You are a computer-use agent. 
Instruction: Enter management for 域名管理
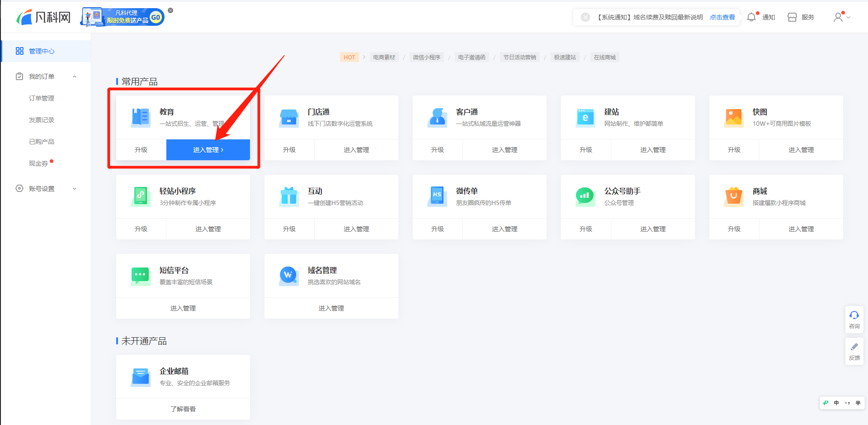331,308
